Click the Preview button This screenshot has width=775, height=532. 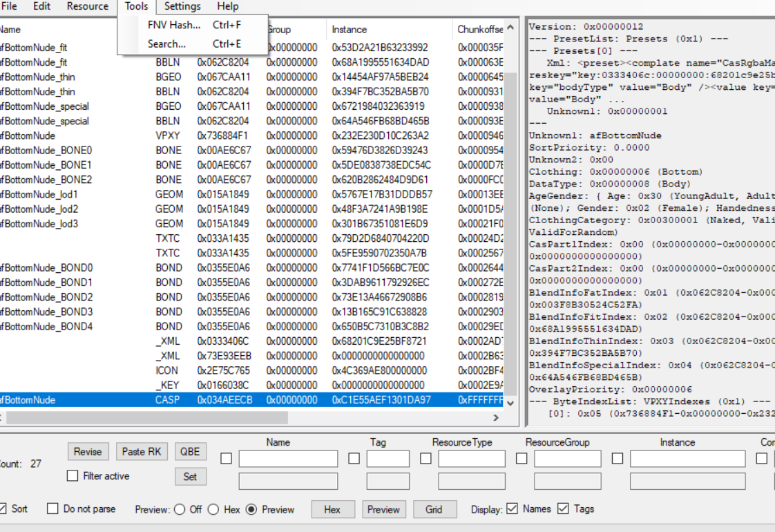pyautogui.click(x=383, y=509)
